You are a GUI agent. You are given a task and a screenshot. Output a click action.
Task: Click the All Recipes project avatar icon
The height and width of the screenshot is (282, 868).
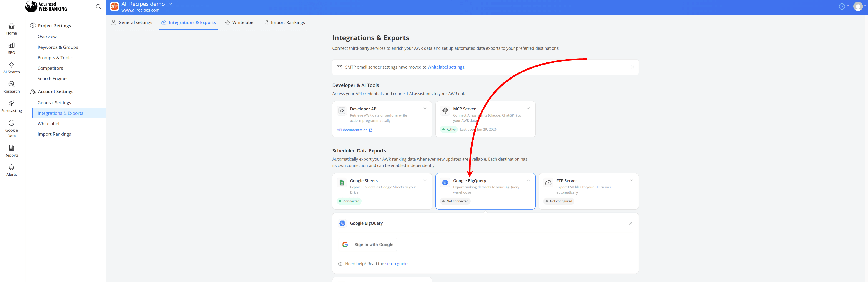coord(115,6)
